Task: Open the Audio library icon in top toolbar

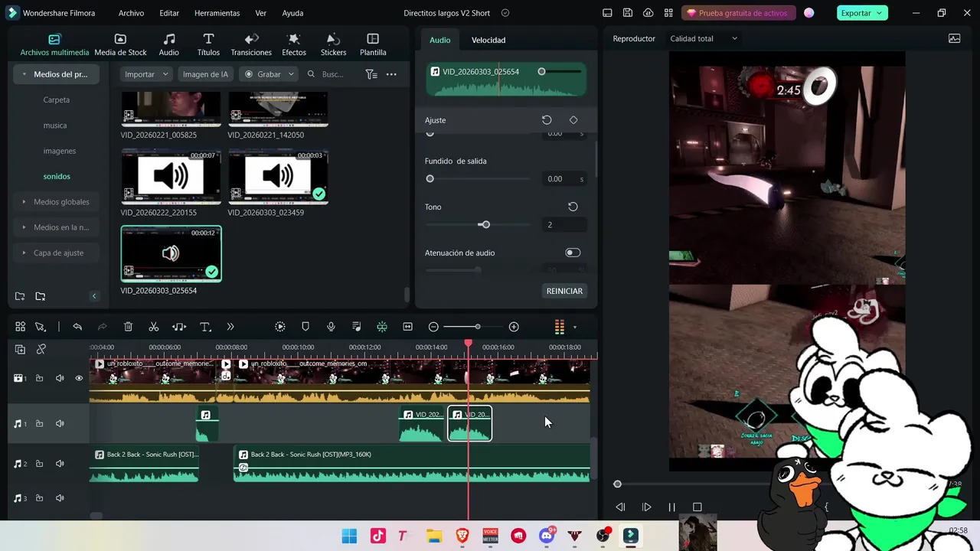Action: click(168, 45)
